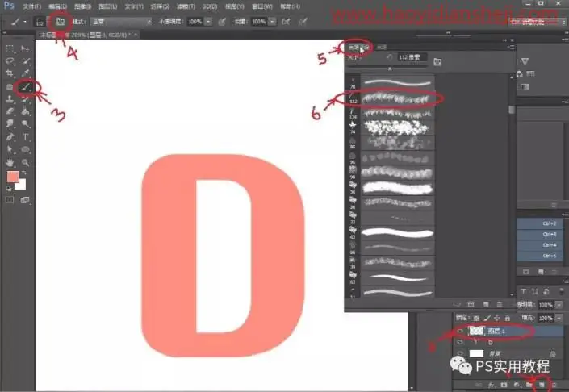Select the Move tool

point(25,48)
